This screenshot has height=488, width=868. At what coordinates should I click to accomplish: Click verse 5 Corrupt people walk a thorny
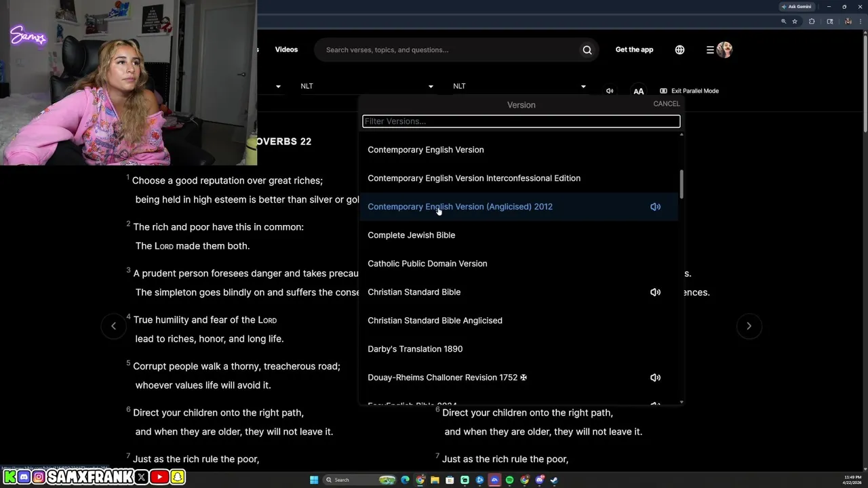pyautogui.click(x=237, y=366)
